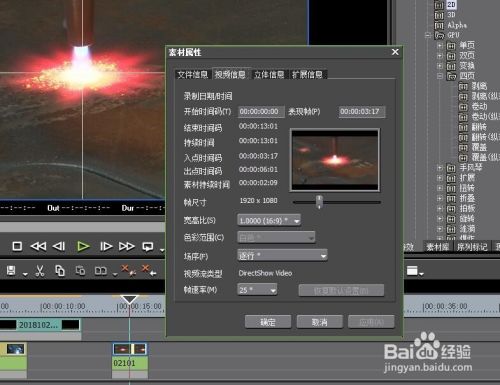This screenshot has width=500, height=385.
Task: Click the Rewind double-arrow button
Action: (x=38, y=246)
